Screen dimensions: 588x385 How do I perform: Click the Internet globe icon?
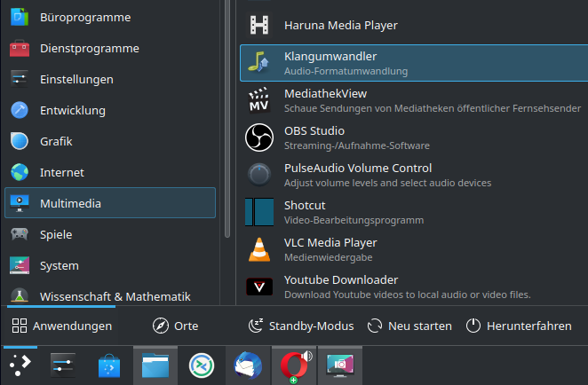pos(20,173)
